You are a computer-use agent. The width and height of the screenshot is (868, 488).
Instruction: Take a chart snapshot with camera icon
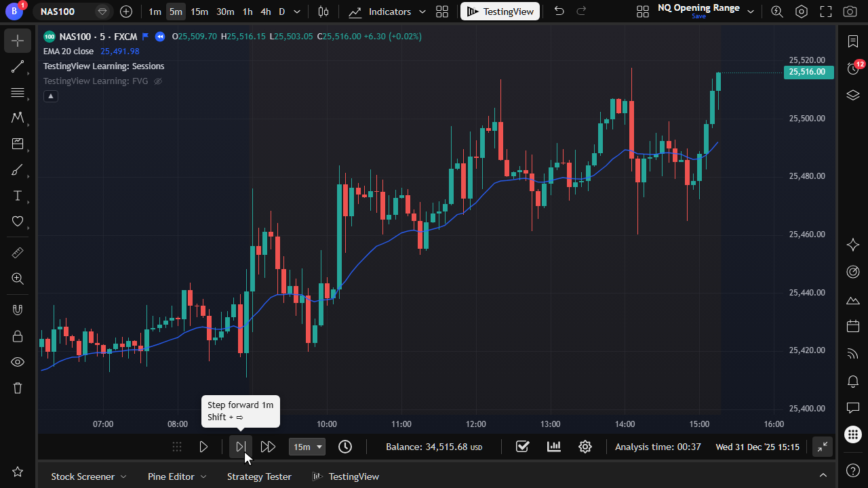tap(850, 12)
